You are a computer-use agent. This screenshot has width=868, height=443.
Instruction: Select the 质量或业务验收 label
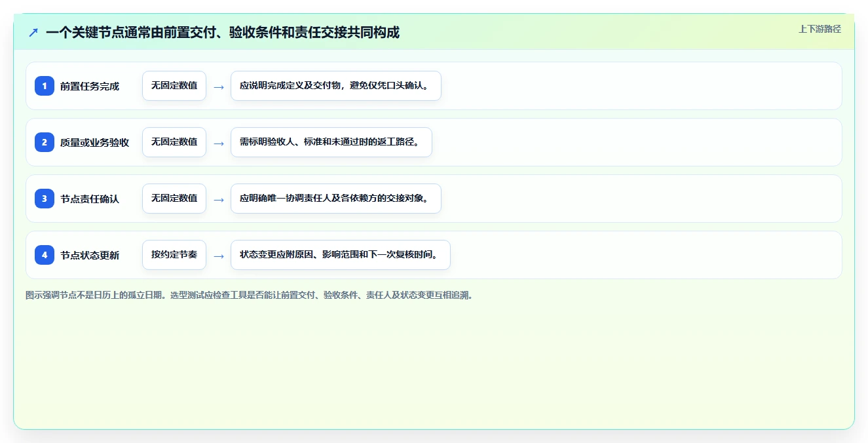pyautogui.click(x=94, y=142)
